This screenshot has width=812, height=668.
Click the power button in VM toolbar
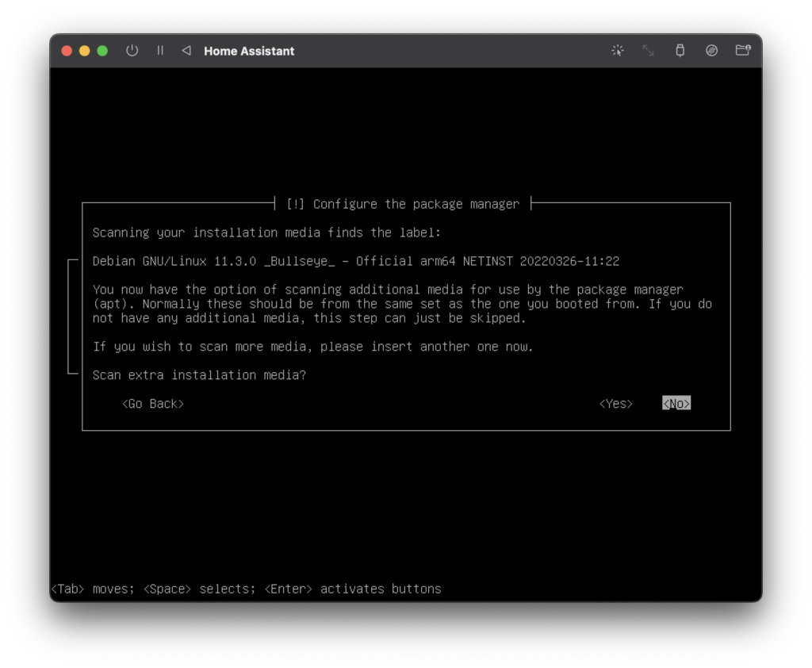[x=132, y=50]
